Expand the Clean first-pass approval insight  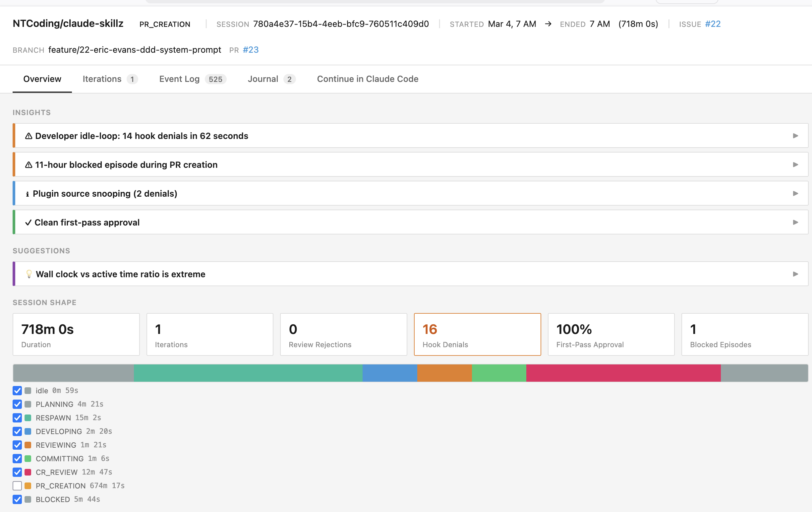796,222
